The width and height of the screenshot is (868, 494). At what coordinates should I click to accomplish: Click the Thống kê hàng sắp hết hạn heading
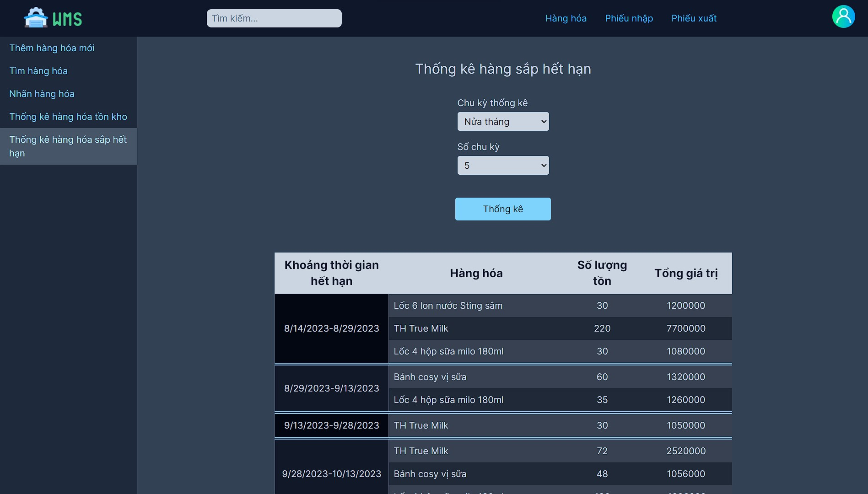(503, 69)
